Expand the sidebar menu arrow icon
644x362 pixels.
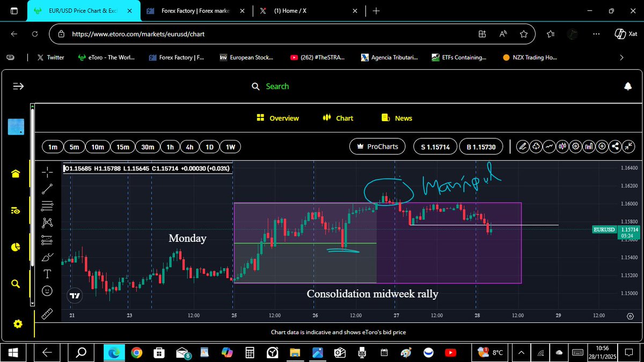(18, 86)
